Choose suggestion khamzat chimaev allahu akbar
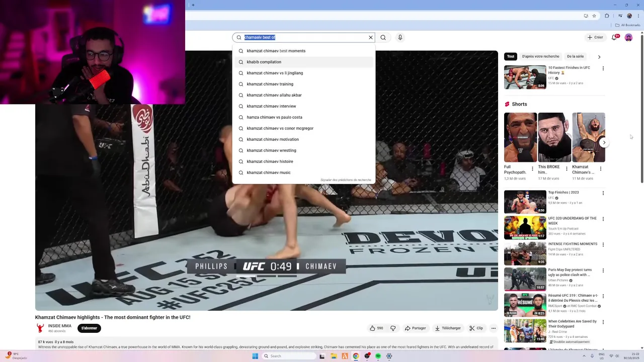Screen dimensions: 644x362 (304, 95)
